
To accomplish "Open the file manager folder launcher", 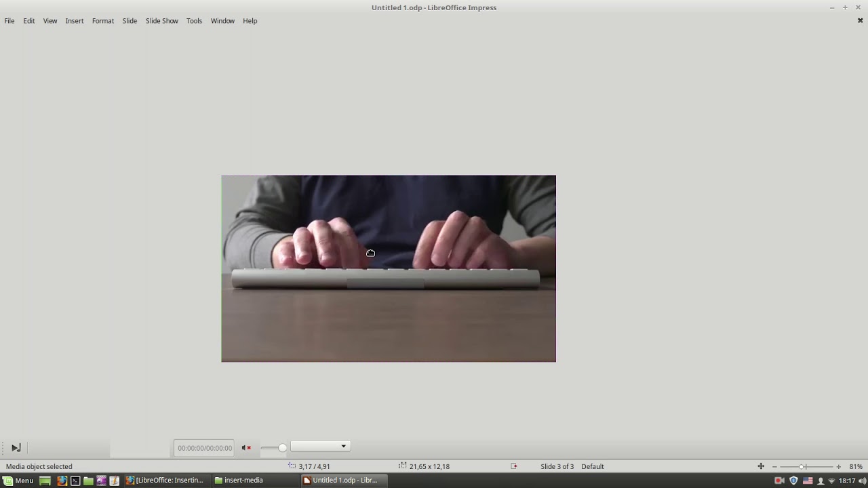I will 88,481.
